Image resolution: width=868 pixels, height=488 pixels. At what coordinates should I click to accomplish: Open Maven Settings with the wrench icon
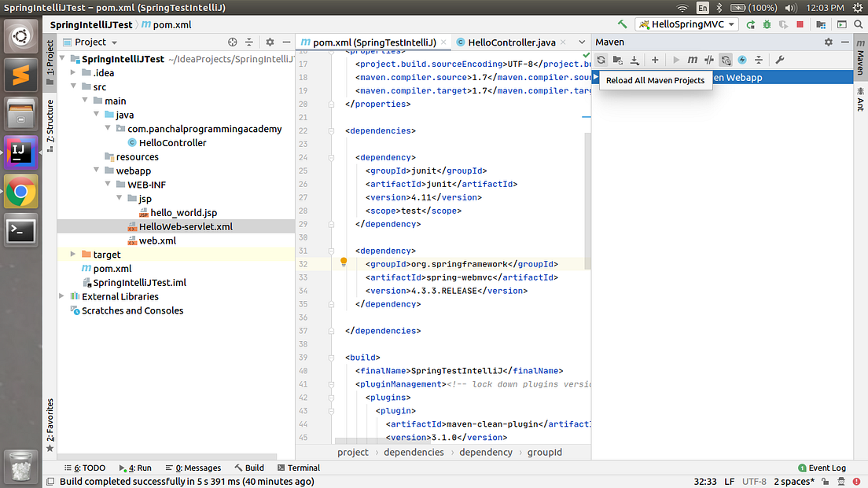780,60
